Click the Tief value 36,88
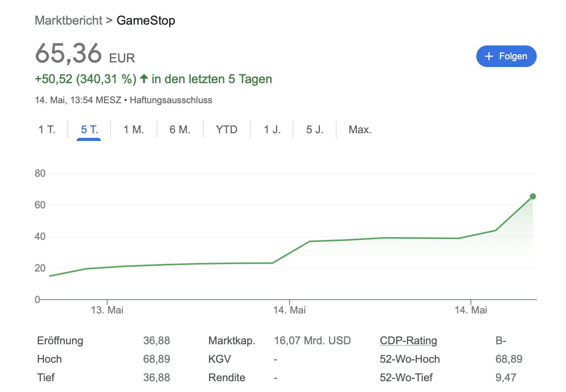Image resolution: width=566 pixels, height=392 pixels. tap(157, 378)
